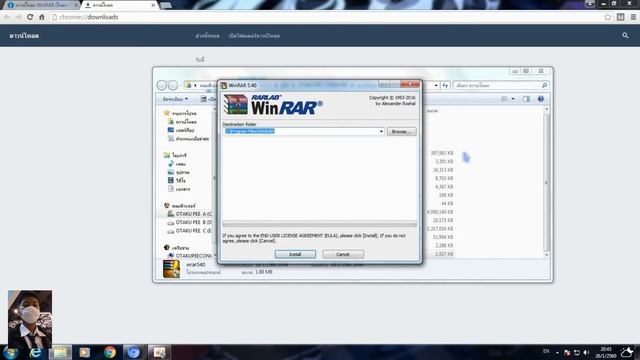The image size is (640, 360).
Task: Toggle the Explorer preview pane icon
Action: pyautogui.click(x=526, y=99)
